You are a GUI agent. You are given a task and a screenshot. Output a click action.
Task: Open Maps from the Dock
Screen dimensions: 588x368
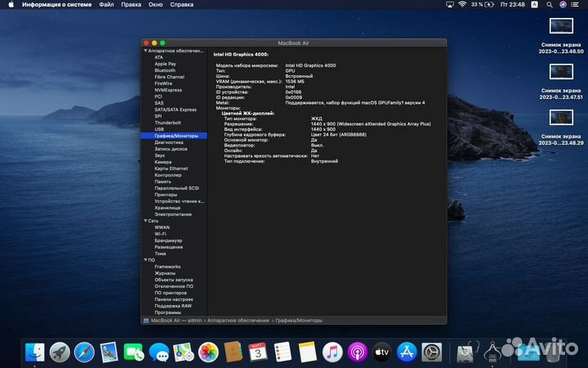(x=184, y=352)
